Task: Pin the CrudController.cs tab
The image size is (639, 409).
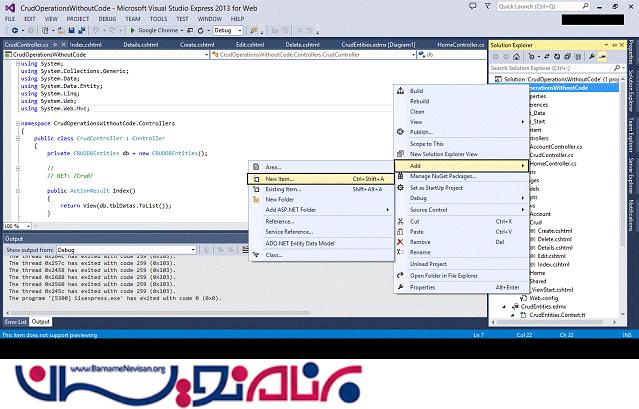Action: (55, 44)
